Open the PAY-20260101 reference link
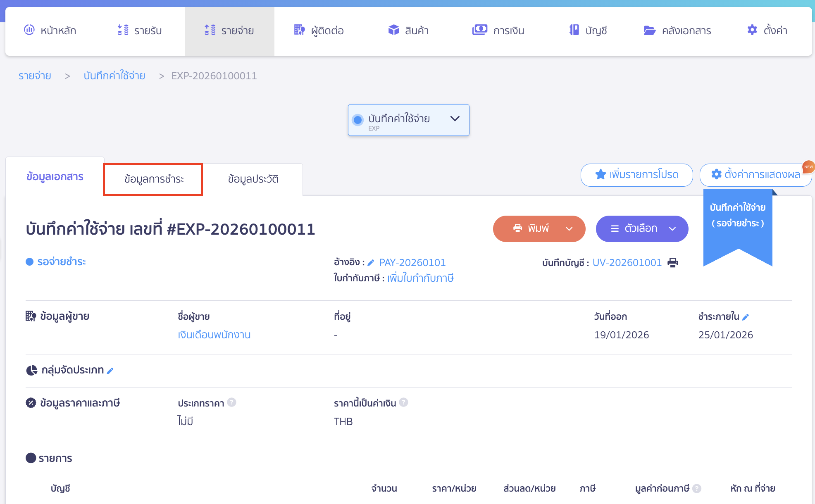Image resolution: width=815 pixels, height=504 pixels. (x=412, y=263)
